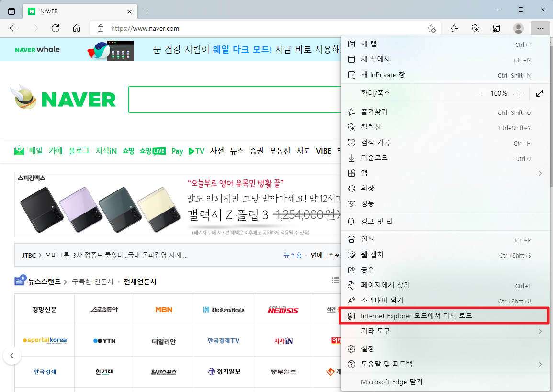Open 쇼핑LIVE link

pos(152,151)
